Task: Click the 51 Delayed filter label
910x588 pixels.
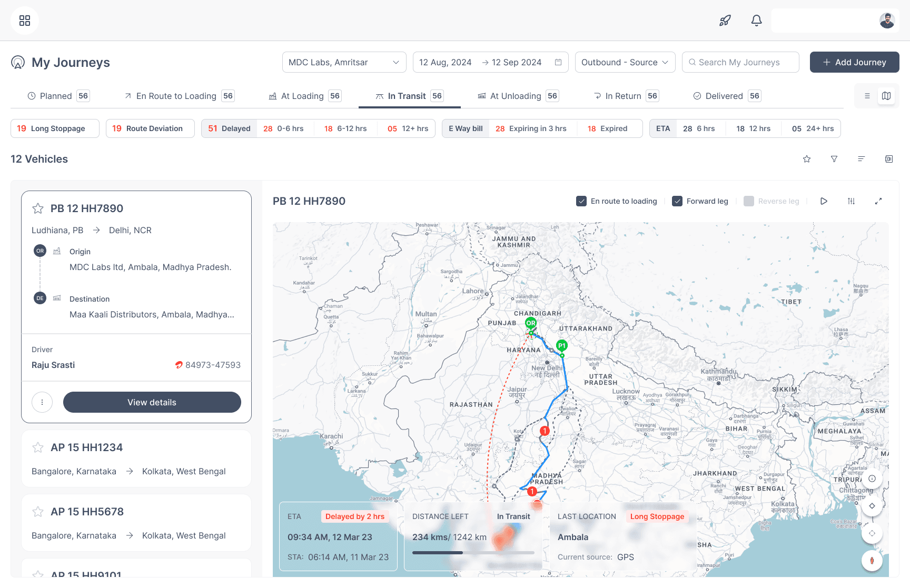Action: point(229,128)
